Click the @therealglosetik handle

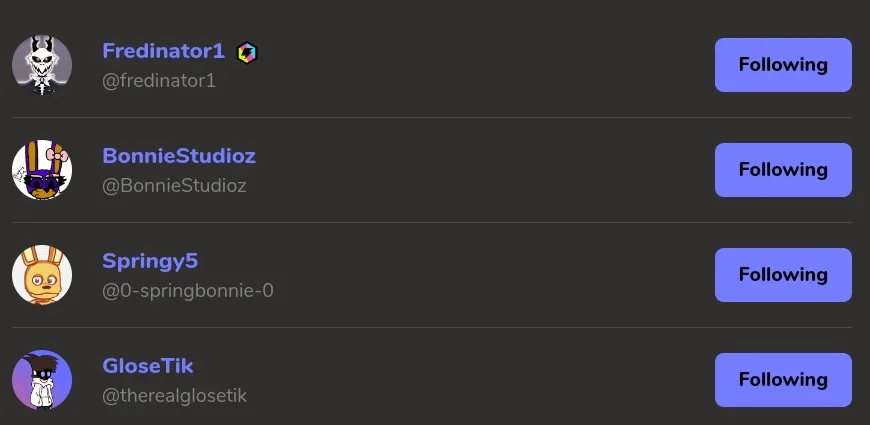click(x=174, y=396)
